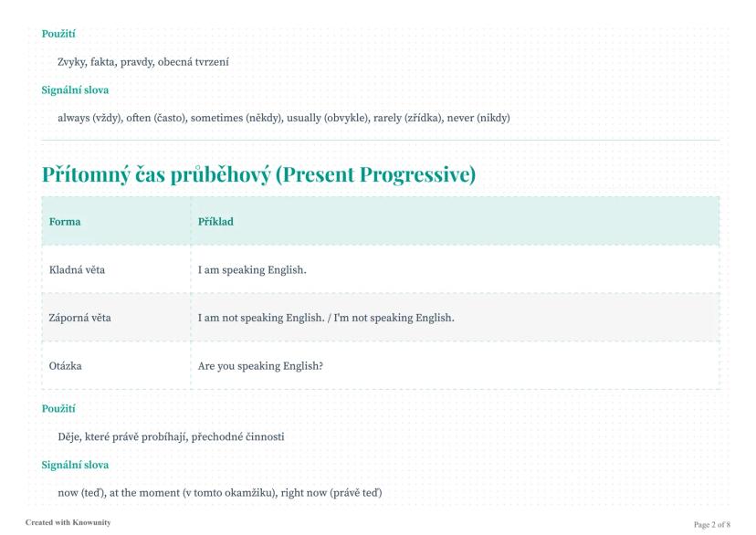This screenshot has height=535, width=756.
Task: Click the text 'Zvyky, fakta, pravdy, obecná tvrzení'
Action: coord(142,62)
